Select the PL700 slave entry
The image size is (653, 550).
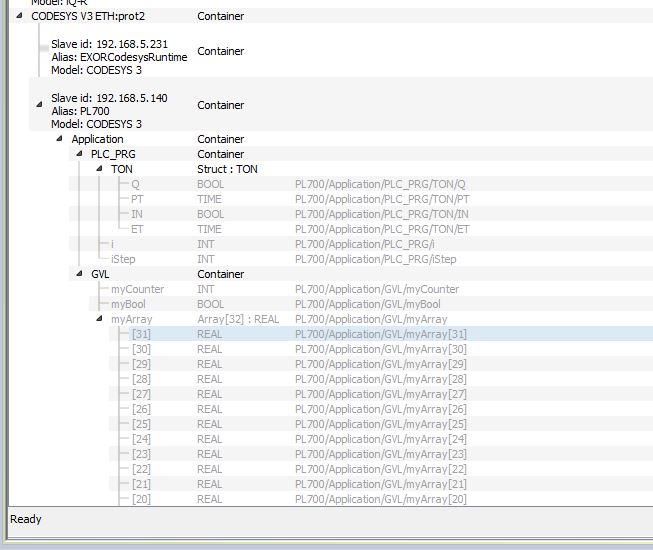pyautogui.click(x=109, y=111)
